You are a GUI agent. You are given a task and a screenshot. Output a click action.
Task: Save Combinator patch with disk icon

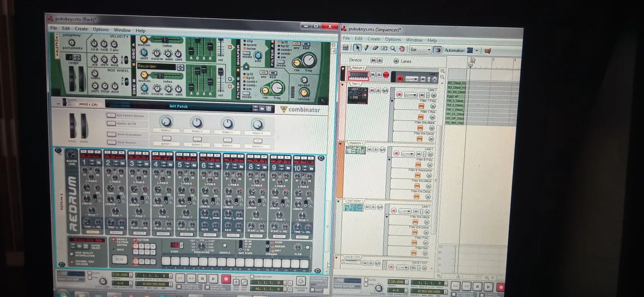[270, 109]
